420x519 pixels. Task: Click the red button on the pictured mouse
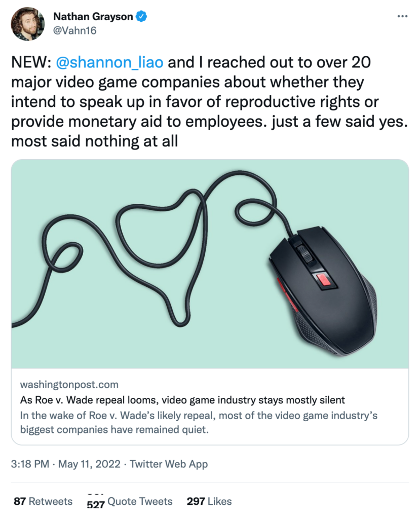tap(322, 279)
